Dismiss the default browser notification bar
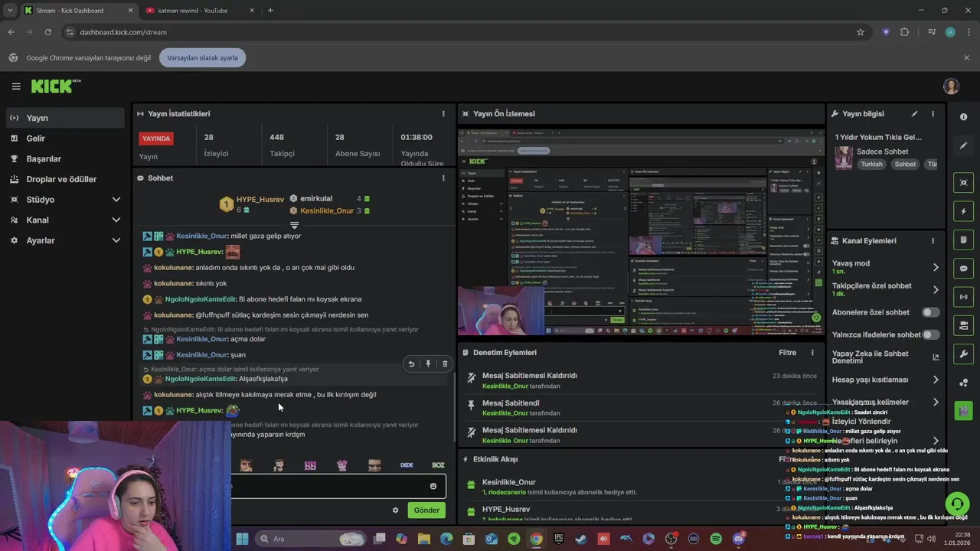 (x=966, y=57)
